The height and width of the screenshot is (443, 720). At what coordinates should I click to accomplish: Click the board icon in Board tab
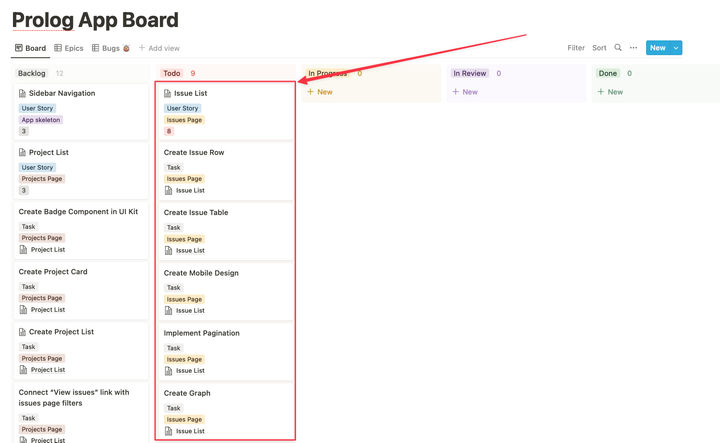(19, 48)
